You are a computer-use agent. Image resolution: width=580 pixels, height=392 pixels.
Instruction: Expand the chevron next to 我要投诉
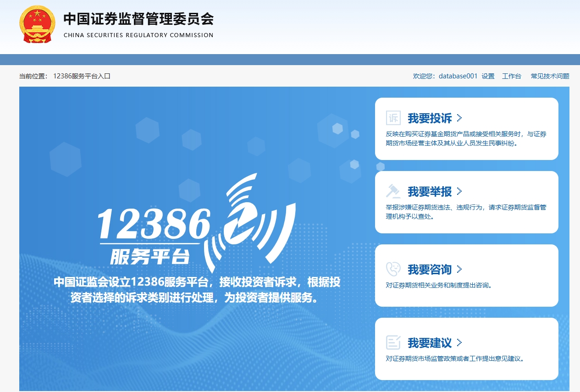pos(459,118)
